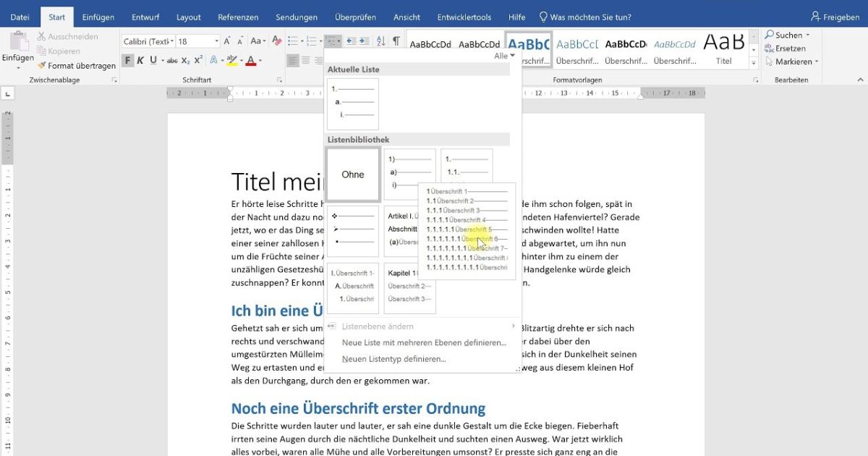This screenshot has width=868, height=456.
Task: Select the symbol bullet multilevel list
Action: pyautogui.click(x=353, y=231)
